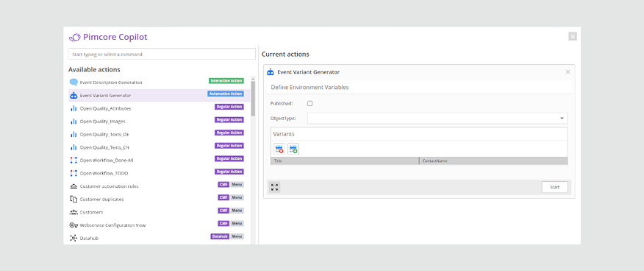
Task: Choose Open Quality_Images action
Action: pyautogui.click(x=160, y=122)
